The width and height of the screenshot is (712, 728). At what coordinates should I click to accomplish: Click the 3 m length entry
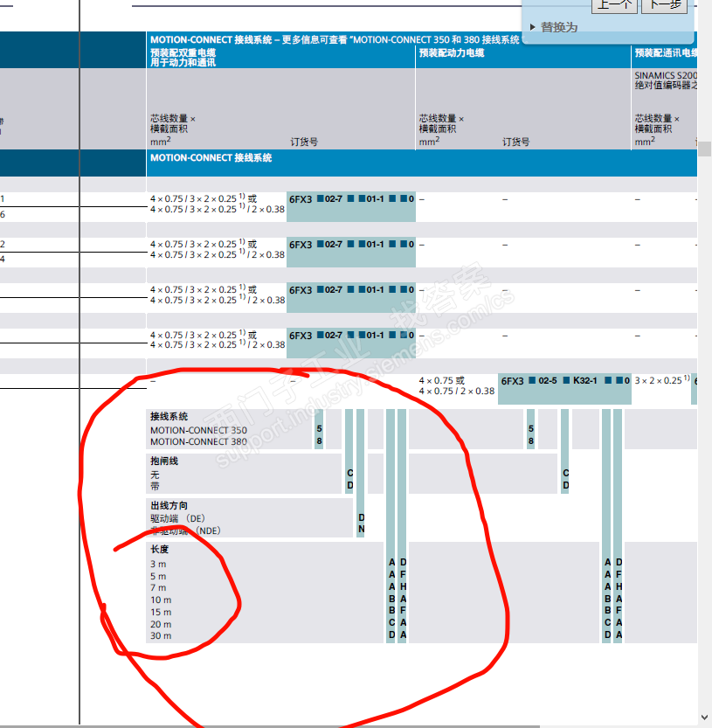click(x=158, y=564)
